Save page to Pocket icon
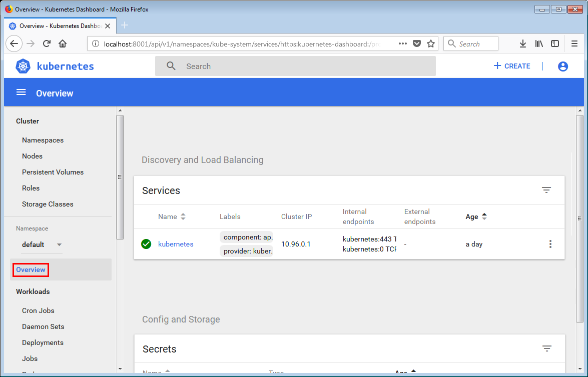This screenshot has height=377, width=588. coord(417,43)
